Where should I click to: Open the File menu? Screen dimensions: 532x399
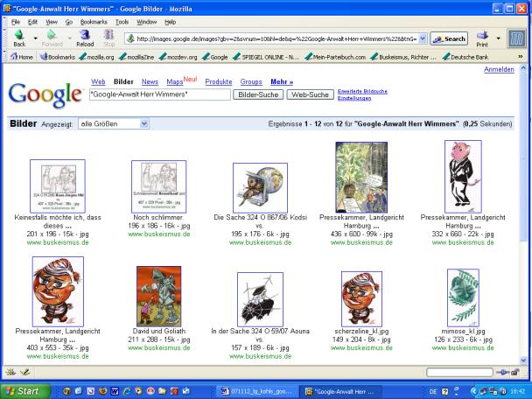click(16, 22)
